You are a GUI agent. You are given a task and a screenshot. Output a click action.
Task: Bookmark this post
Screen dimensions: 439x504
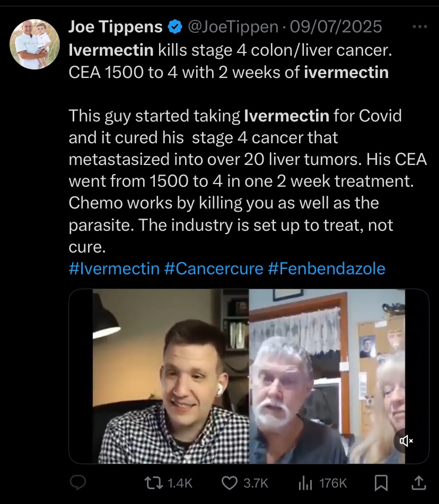(381, 483)
